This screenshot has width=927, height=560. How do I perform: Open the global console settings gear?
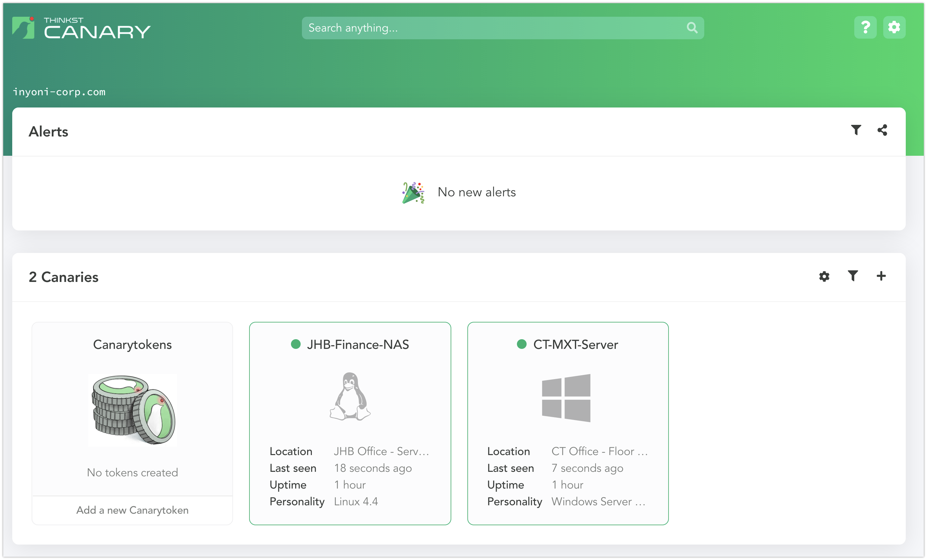894,27
